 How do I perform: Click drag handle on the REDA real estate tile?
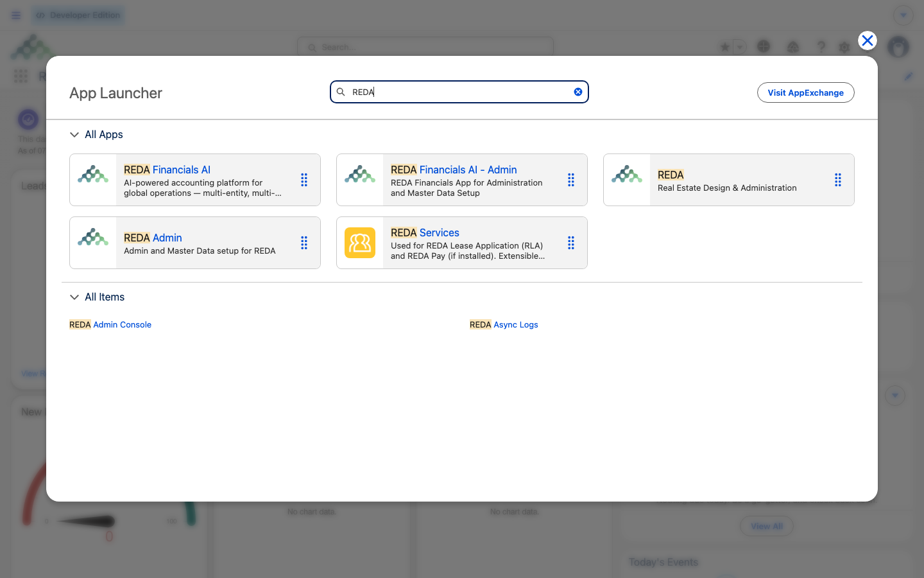(838, 180)
